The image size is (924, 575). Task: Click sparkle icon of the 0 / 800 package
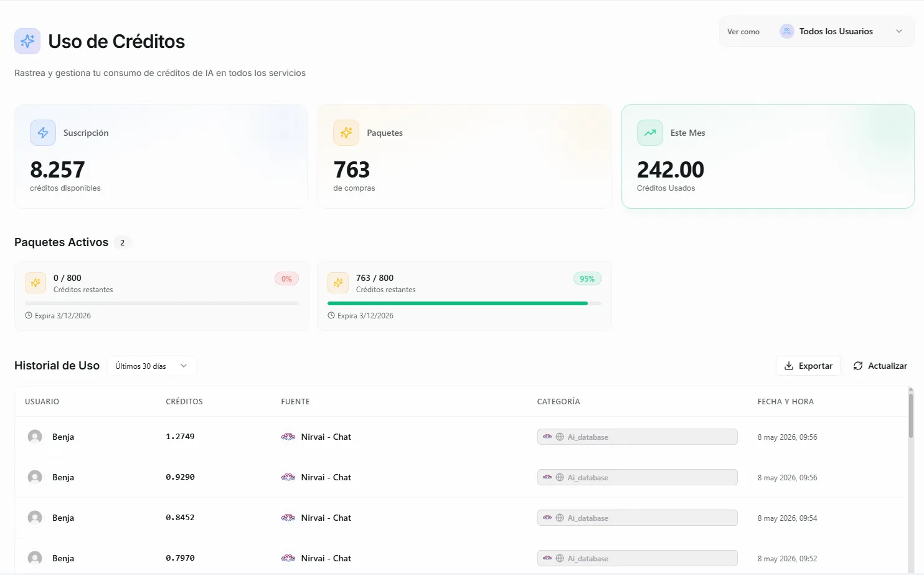tap(35, 283)
